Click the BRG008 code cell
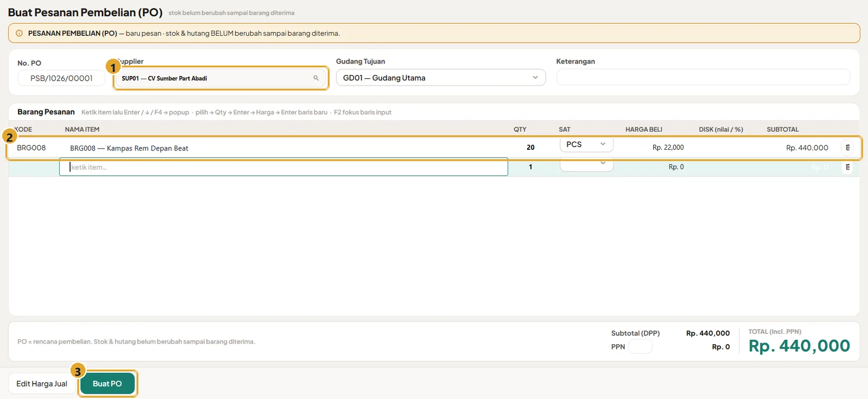 click(31, 148)
